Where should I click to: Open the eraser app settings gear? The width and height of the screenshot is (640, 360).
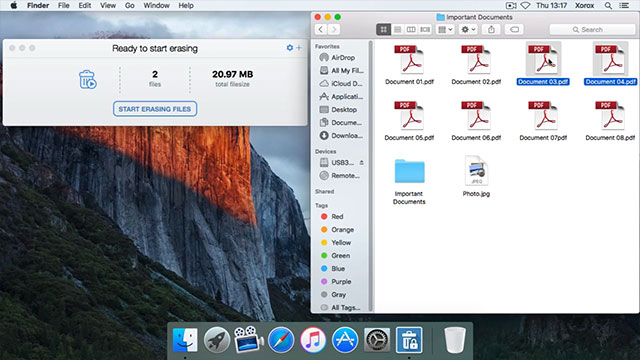click(289, 48)
